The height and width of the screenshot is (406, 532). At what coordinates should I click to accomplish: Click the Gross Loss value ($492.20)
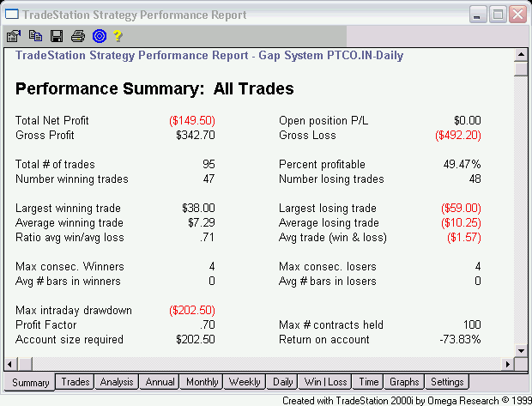tap(458, 135)
